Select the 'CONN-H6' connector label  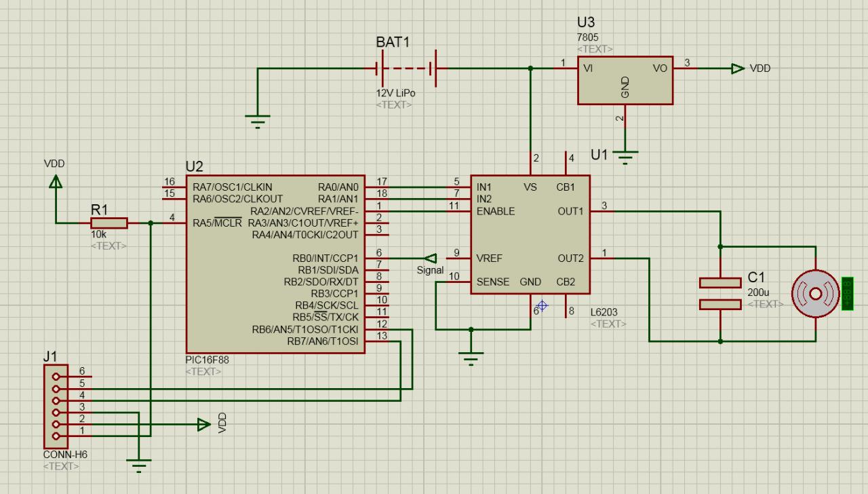point(64,455)
